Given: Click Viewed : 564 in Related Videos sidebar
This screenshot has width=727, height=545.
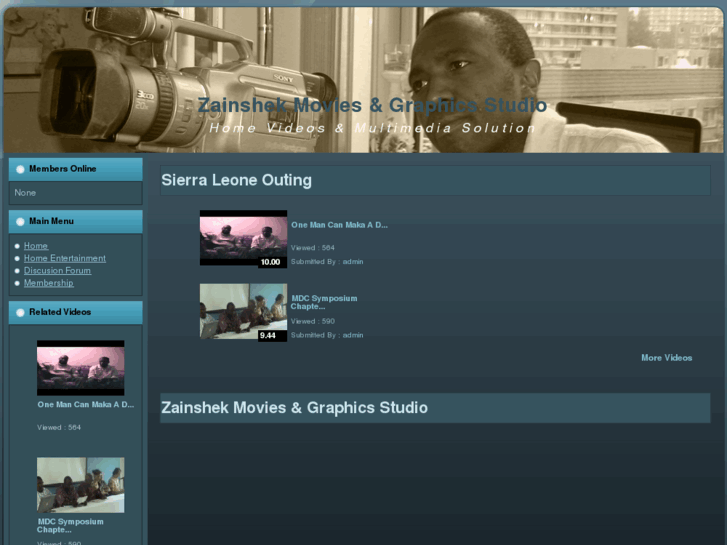Looking at the screenshot, I should click(x=59, y=427).
